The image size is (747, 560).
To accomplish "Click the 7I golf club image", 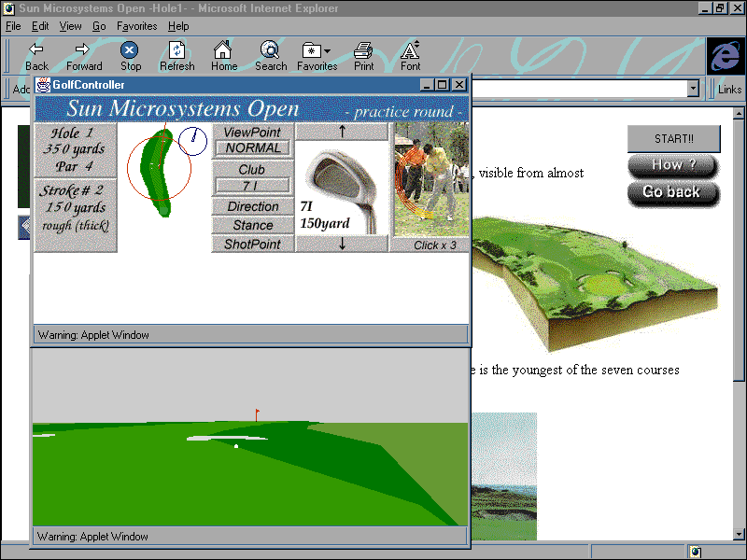I will [x=342, y=188].
